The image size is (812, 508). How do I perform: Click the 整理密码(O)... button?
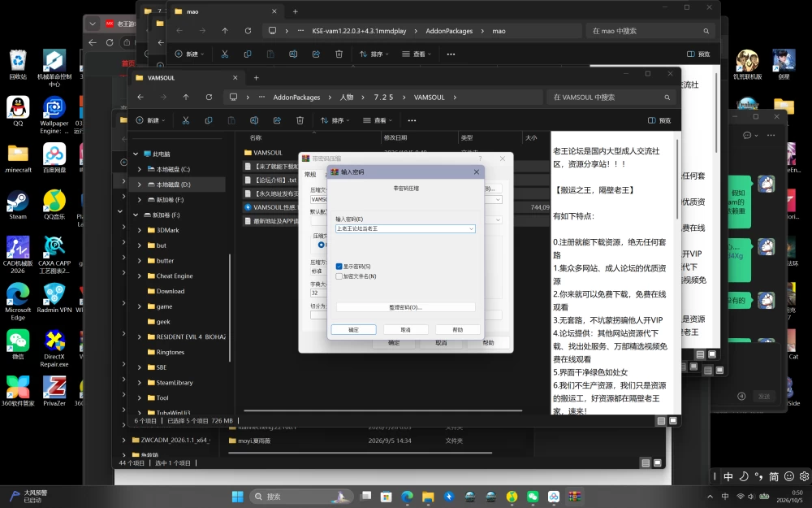click(405, 307)
